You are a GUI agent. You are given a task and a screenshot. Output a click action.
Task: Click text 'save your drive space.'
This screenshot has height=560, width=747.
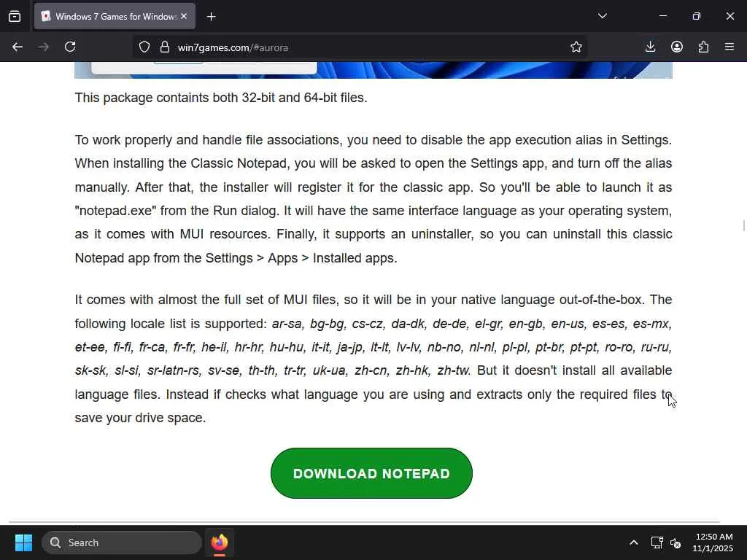click(141, 418)
